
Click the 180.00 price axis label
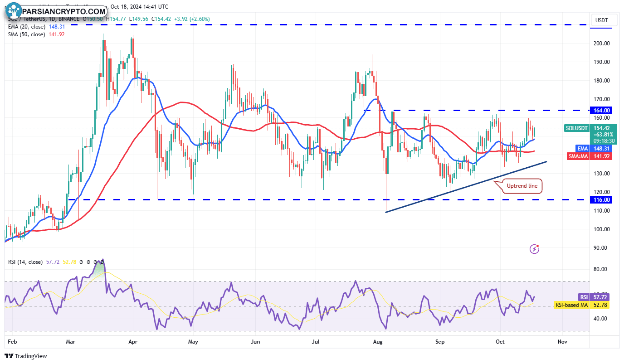(601, 81)
